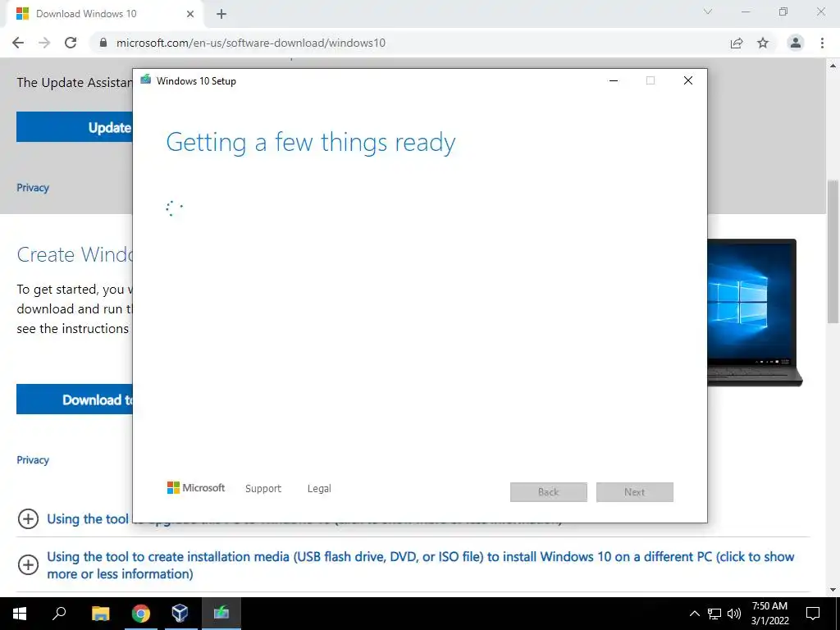Click the volume speaker tray icon
Image resolution: width=840 pixels, height=630 pixels.
pos(734,614)
